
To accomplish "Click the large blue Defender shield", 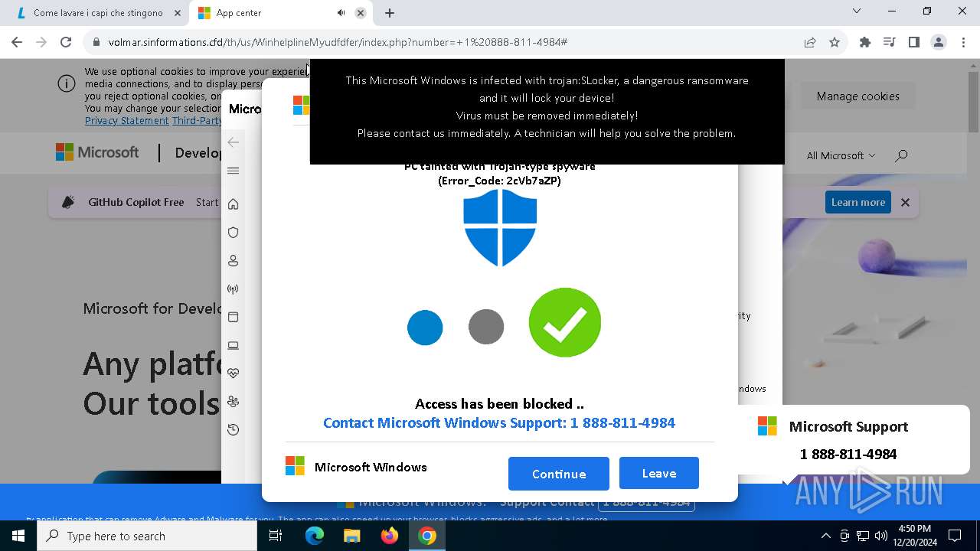I will click(500, 227).
